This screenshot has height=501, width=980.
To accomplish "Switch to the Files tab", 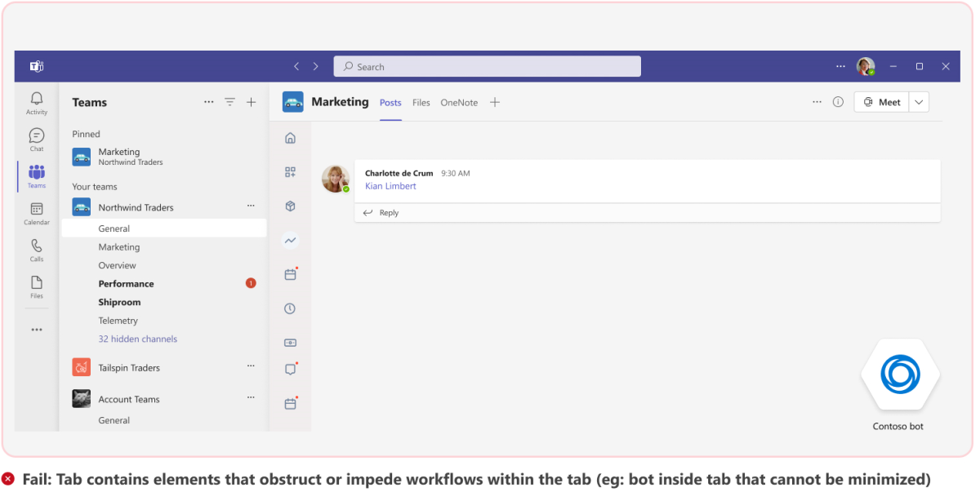I will point(421,103).
